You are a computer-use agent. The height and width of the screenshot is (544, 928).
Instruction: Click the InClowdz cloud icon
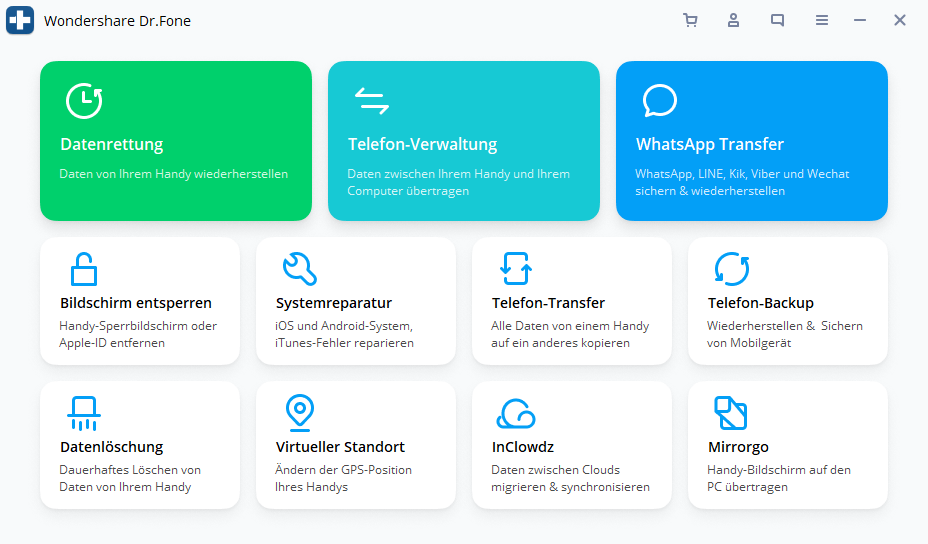point(515,413)
